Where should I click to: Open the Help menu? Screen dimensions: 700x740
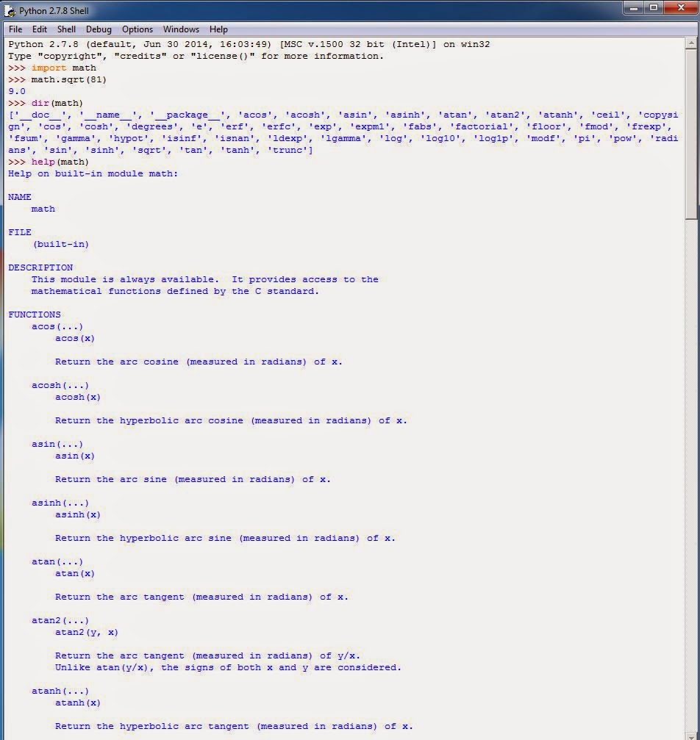(x=218, y=29)
